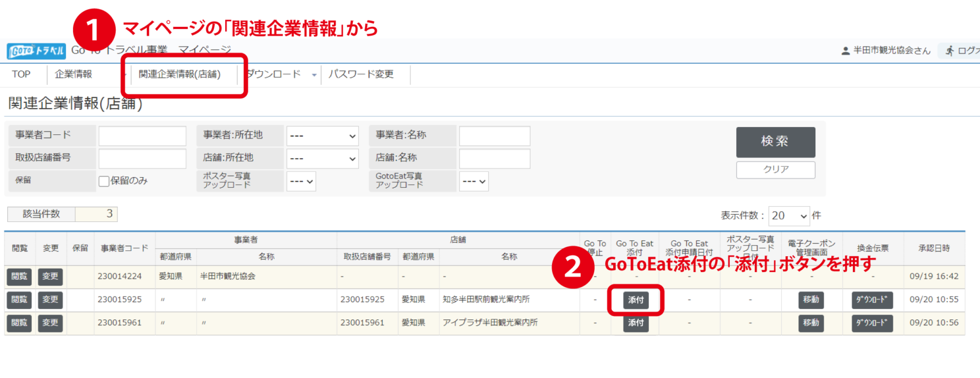The width and height of the screenshot is (980, 378).
Task: Open the 事業者:所在地 dropdown
Action: pyautogui.click(x=322, y=136)
